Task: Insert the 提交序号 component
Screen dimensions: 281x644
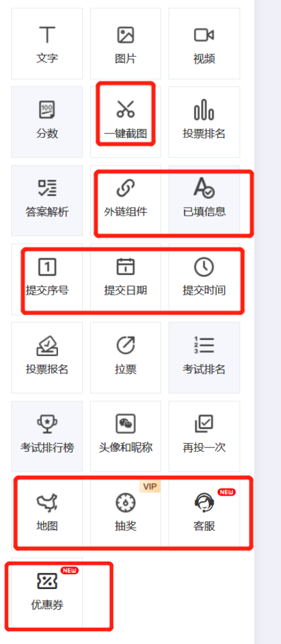Action: (x=47, y=279)
